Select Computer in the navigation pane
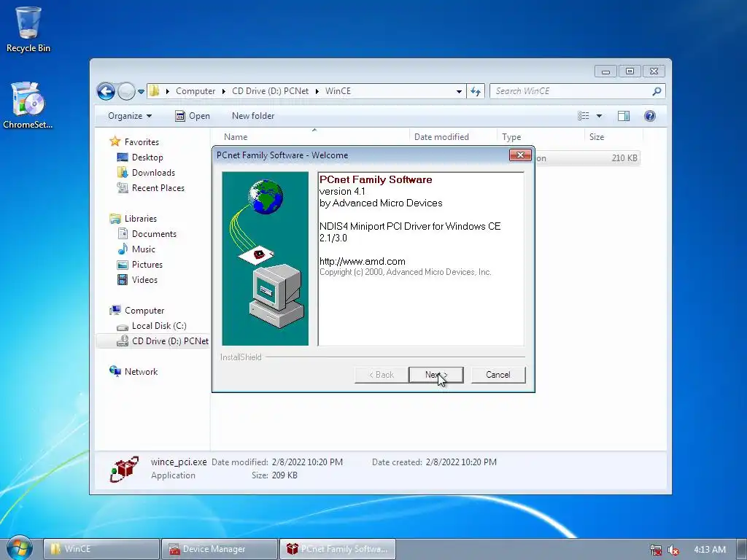Screen dimensions: 747x560 [x=144, y=311]
